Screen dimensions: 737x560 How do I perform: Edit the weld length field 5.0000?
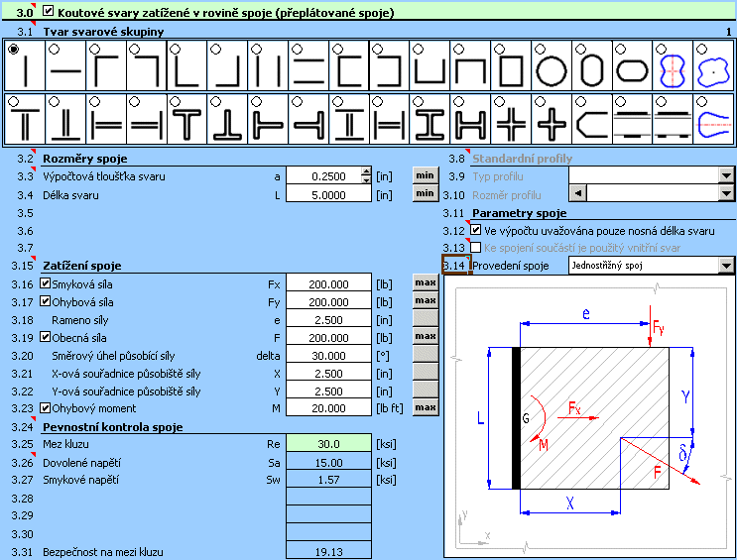click(328, 194)
